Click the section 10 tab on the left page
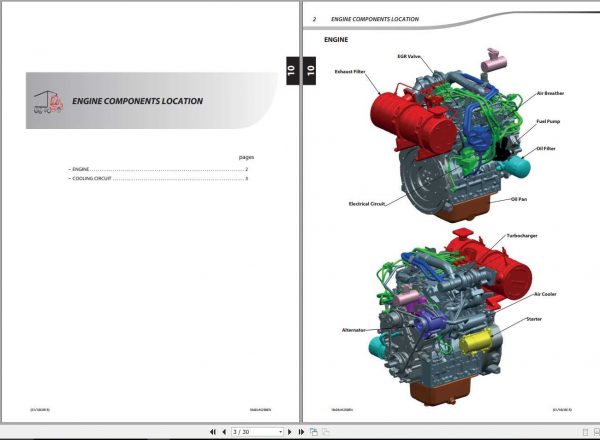This screenshot has height=440, width=600. tap(292, 70)
